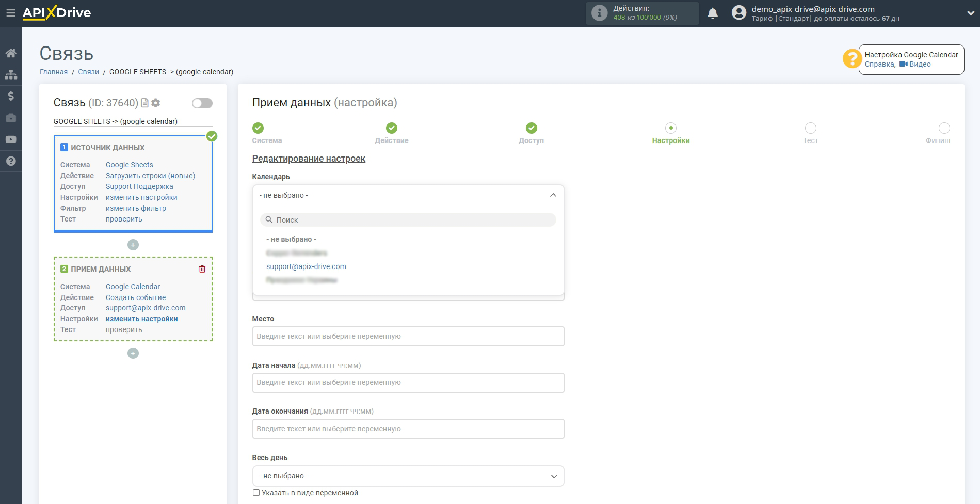Open the connection settings gear icon

click(x=155, y=103)
